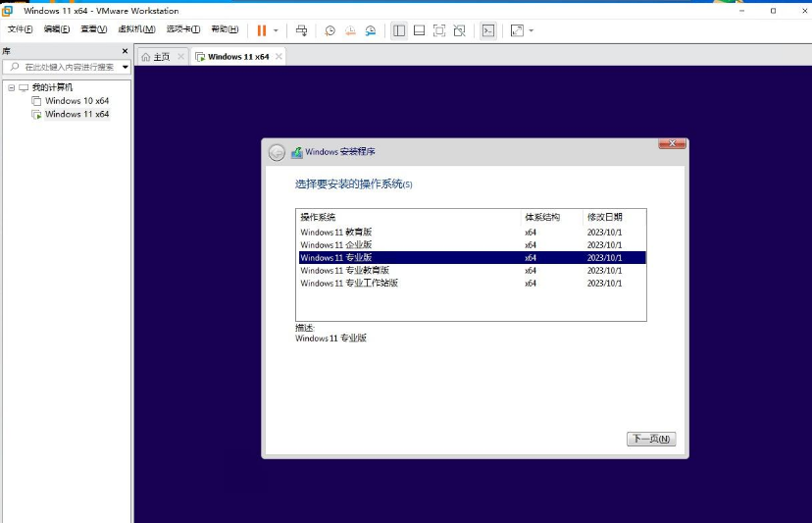Select Windows 11 企业版 edition

coord(473,244)
